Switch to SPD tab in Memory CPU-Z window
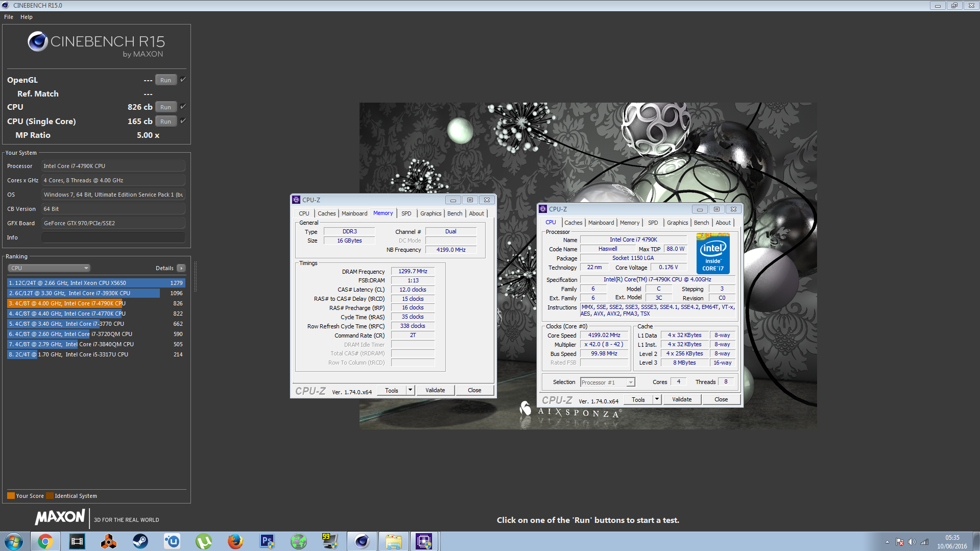The width and height of the screenshot is (980, 551). click(407, 213)
